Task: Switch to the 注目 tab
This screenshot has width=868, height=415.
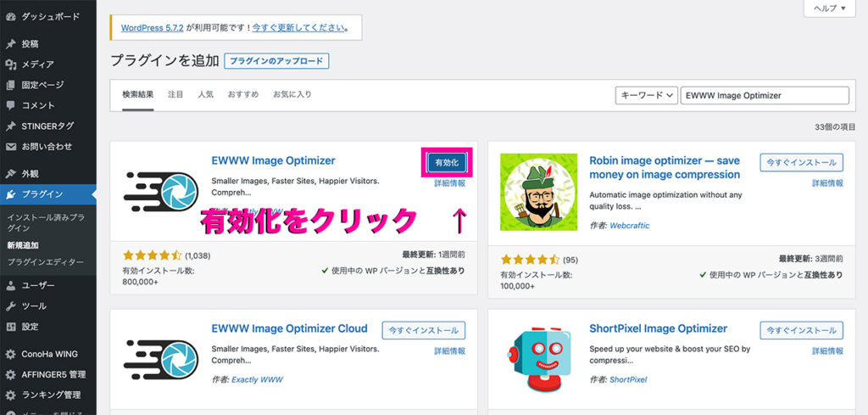Action: [x=175, y=95]
